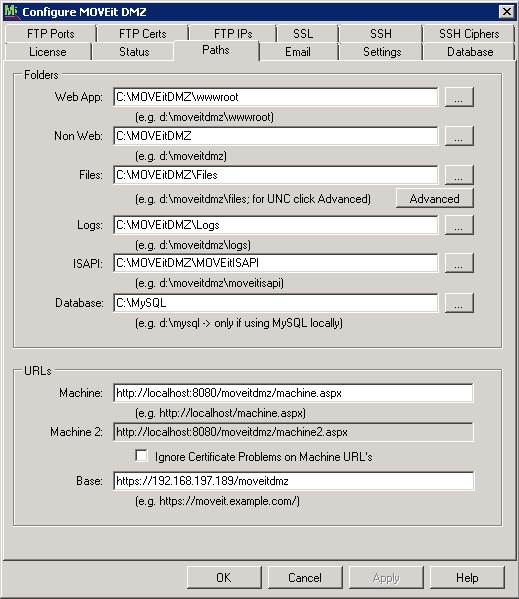Viewport: 519px width, 599px height.
Task: Click the Cancel button
Action: tap(305, 577)
